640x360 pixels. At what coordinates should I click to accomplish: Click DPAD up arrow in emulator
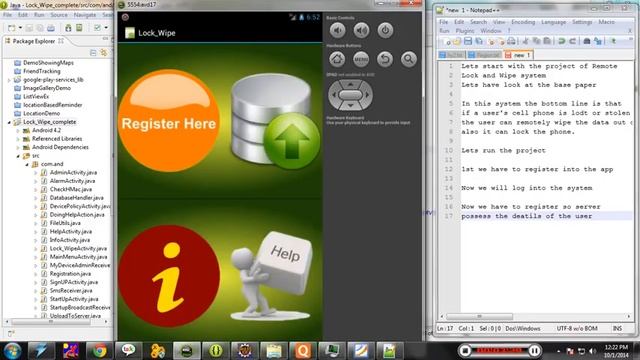point(351,84)
